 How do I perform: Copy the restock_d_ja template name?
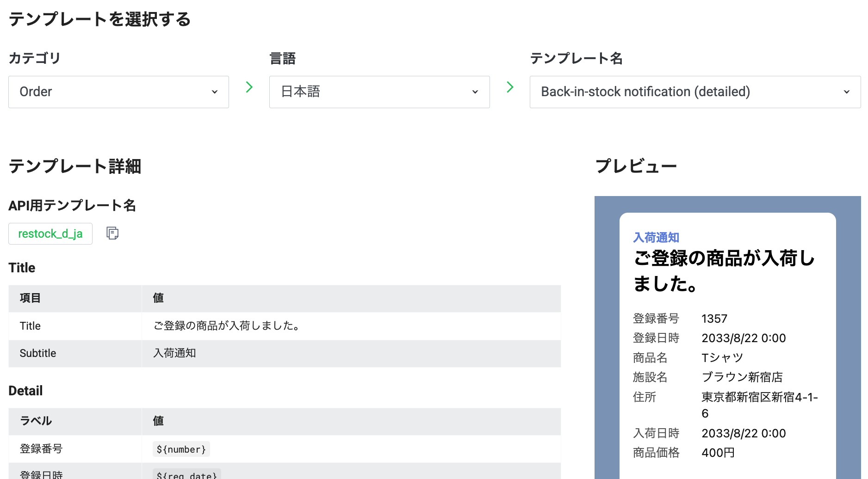pos(112,233)
